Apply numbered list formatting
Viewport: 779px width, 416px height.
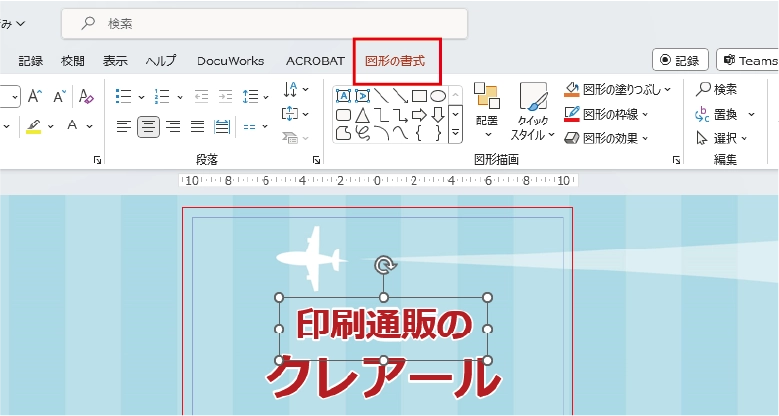(162, 96)
